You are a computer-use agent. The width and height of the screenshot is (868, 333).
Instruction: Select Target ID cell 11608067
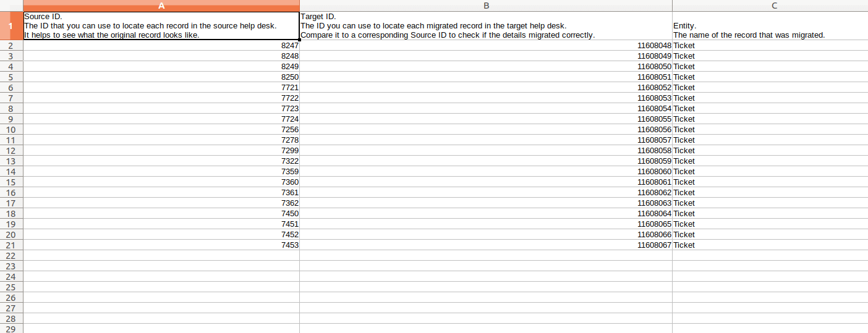(486, 245)
